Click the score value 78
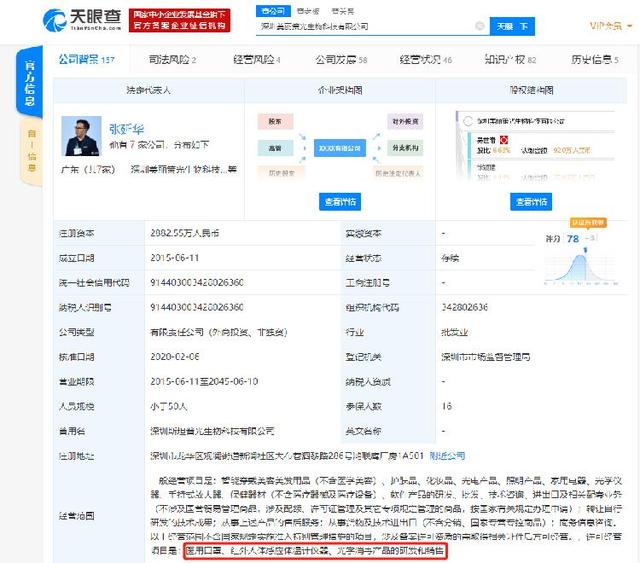Screen dimensions: 640x563 click(573, 238)
